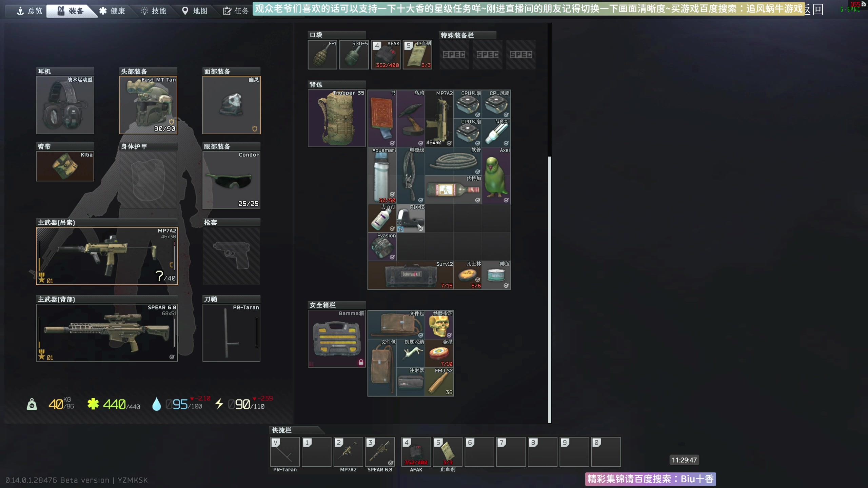Select the Trooper 35 backpack item
868x488 pixels.
click(337, 118)
